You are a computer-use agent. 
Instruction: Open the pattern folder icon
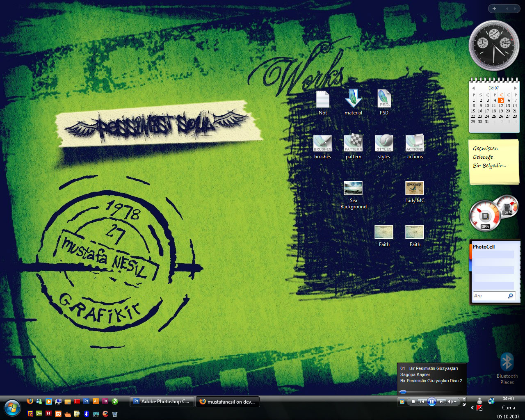tap(353, 147)
